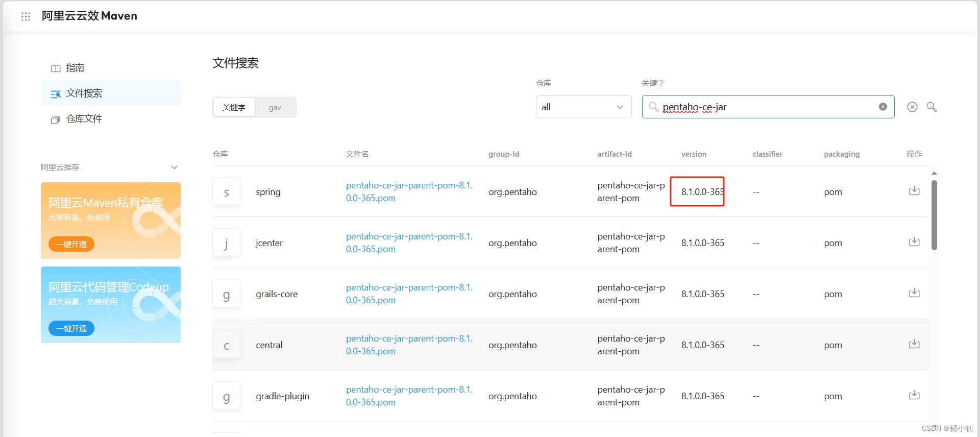The height and width of the screenshot is (437, 980).
Task: Download the gradle-plugin repository pom file
Action: click(x=914, y=395)
